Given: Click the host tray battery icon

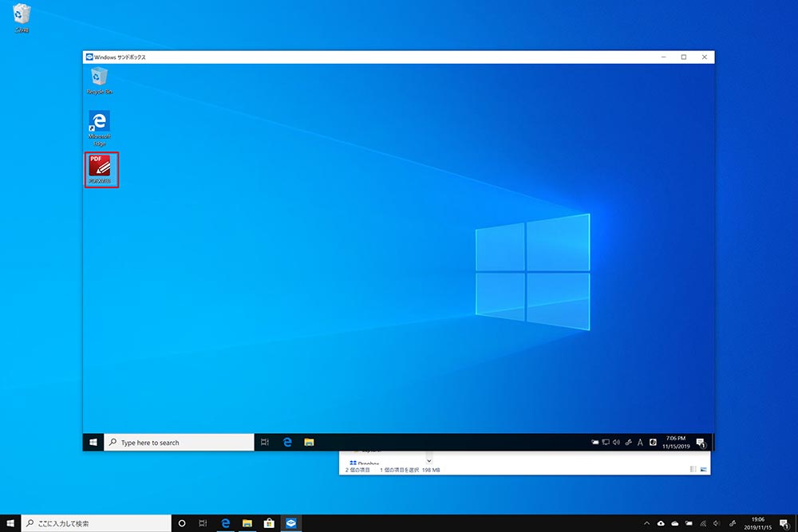Looking at the screenshot, I should click(689, 523).
